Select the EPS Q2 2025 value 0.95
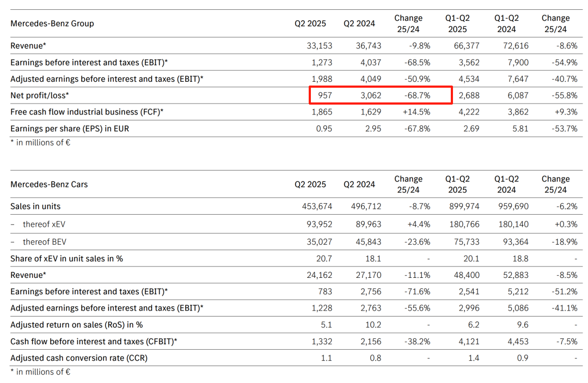 (323, 129)
